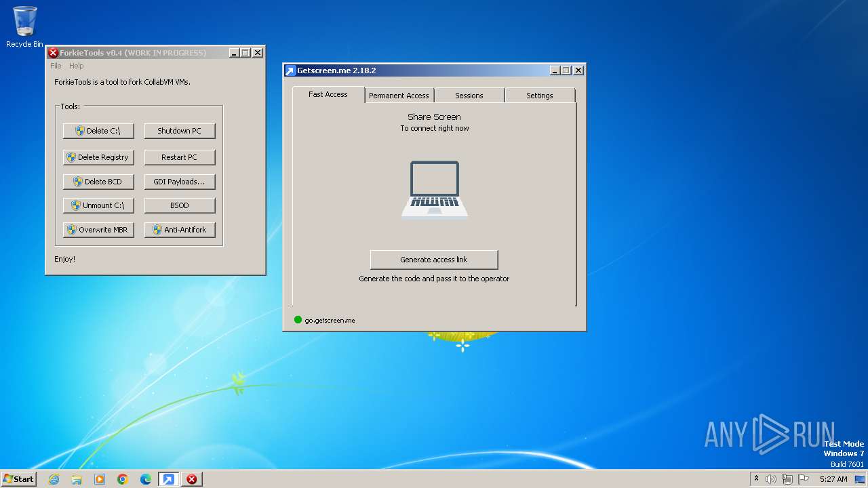Screen dimensions: 868x488
Task: Open the Settings tab in Getscreen.me
Action: [x=540, y=96]
